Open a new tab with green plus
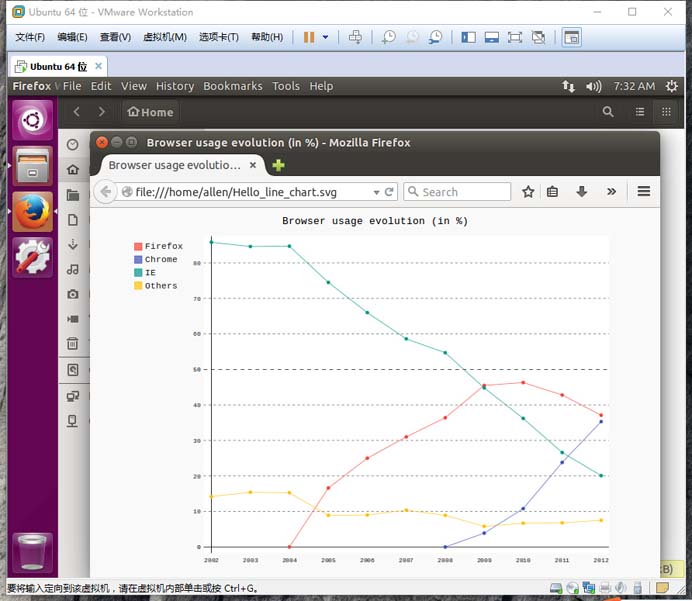The width and height of the screenshot is (692, 601). coord(278,165)
